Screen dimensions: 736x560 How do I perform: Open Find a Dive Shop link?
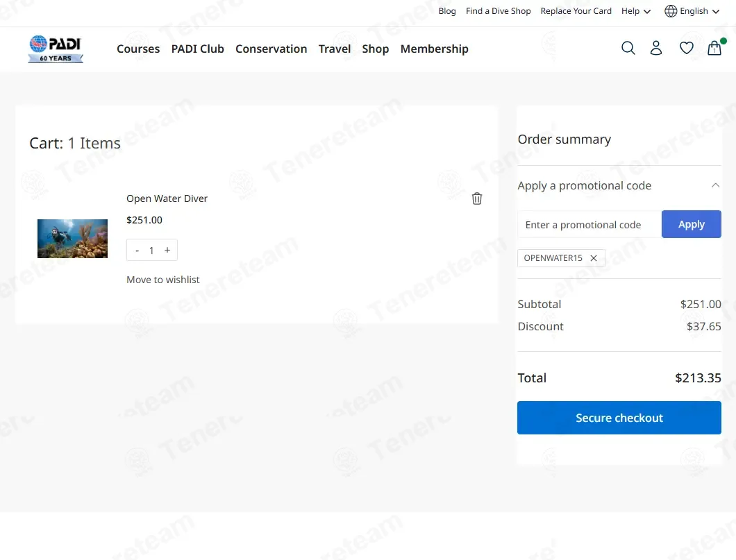tap(498, 11)
